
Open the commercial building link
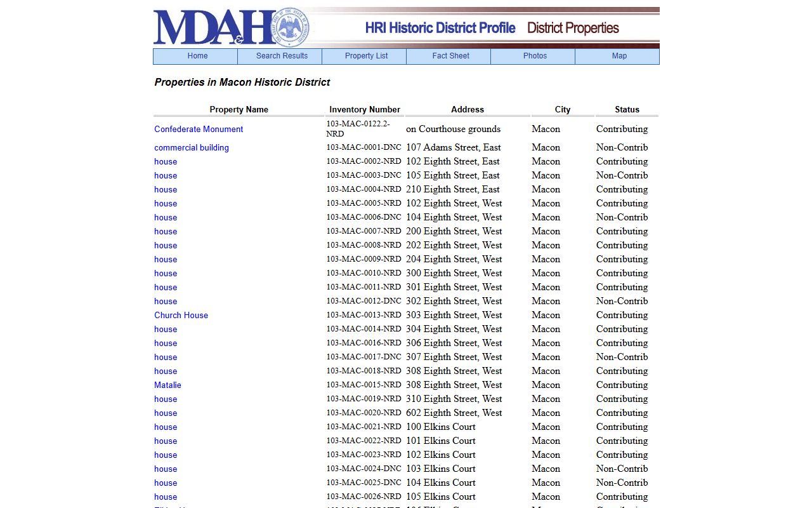click(192, 147)
